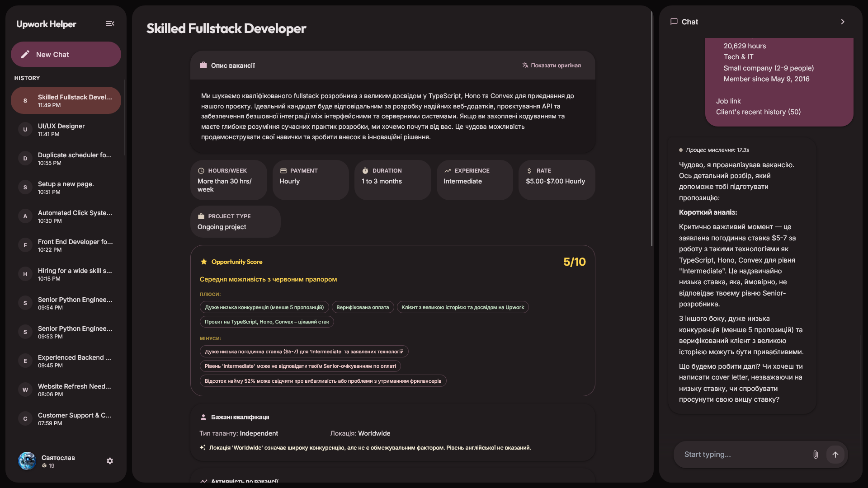This screenshot has width=868, height=488.
Task: Click the Upwork Helper logo title
Action: click(x=46, y=24)
